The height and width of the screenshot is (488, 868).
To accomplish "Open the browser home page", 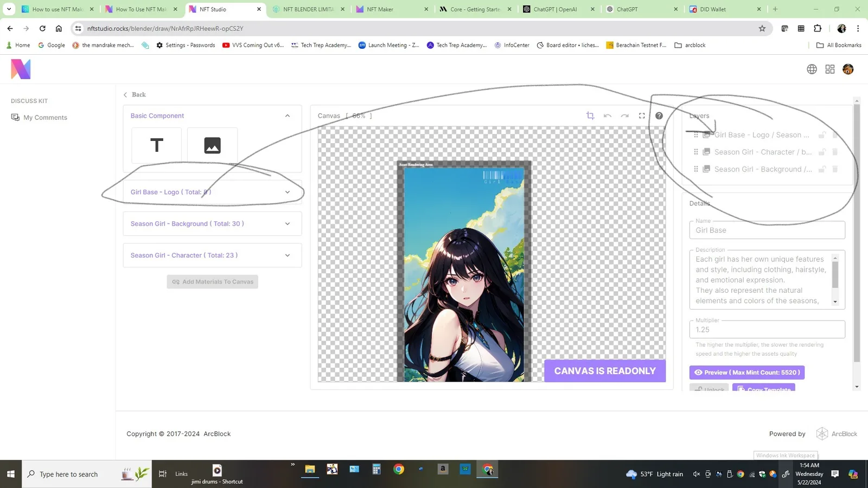I will click(x=59, y=28).
